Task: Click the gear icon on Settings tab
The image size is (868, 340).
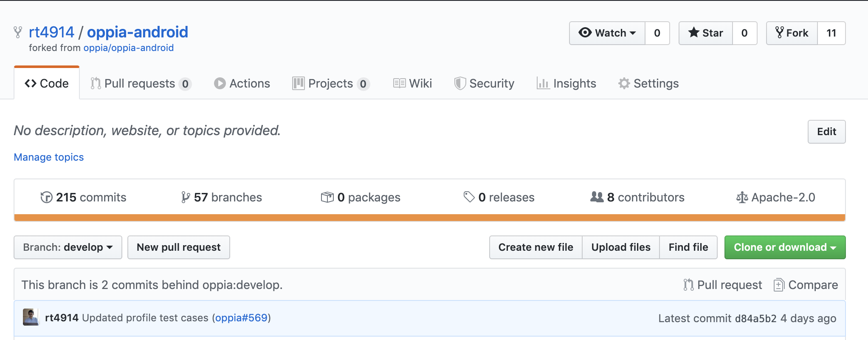Action: 624,83
